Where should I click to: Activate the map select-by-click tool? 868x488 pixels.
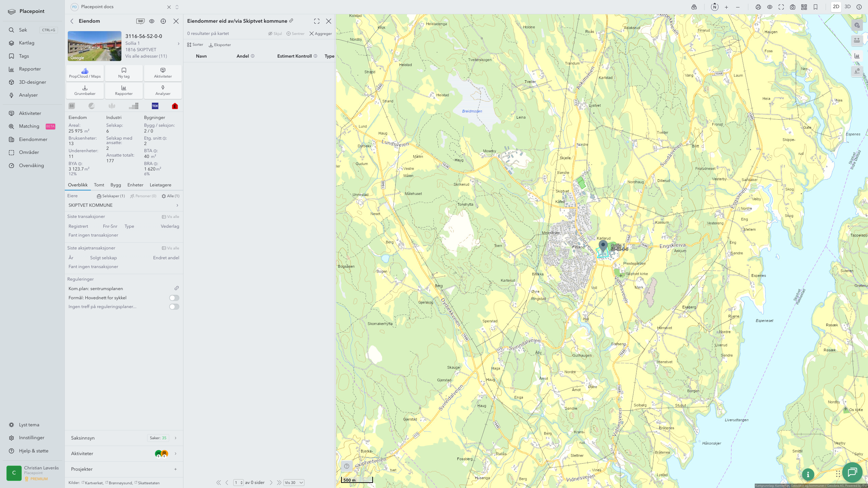(x=857, y=25)
